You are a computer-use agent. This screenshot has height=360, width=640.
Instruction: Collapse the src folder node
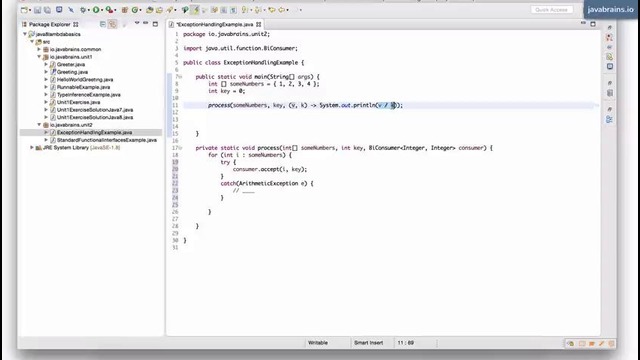[x=32, y=42]
